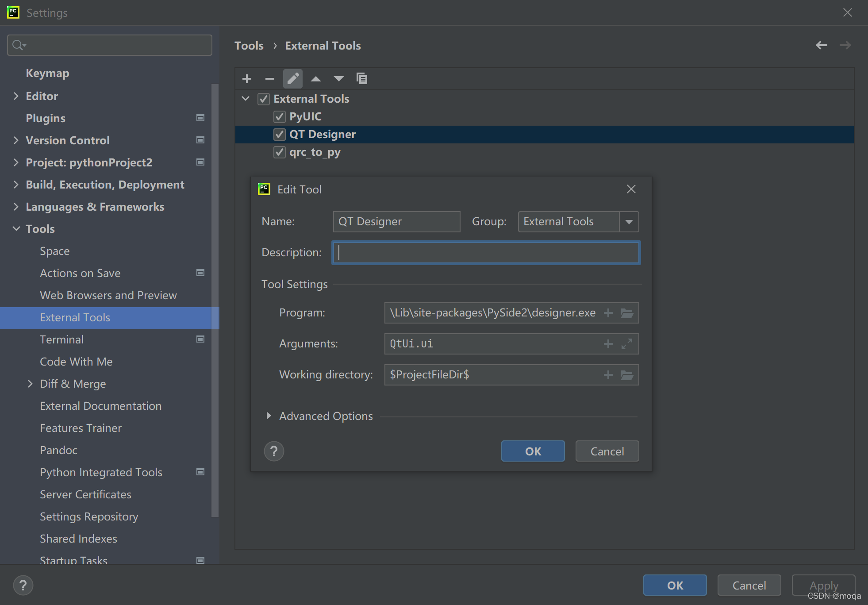Insert macro in Working directory plus icon
The image size is (868, 605).
point(608,375)
